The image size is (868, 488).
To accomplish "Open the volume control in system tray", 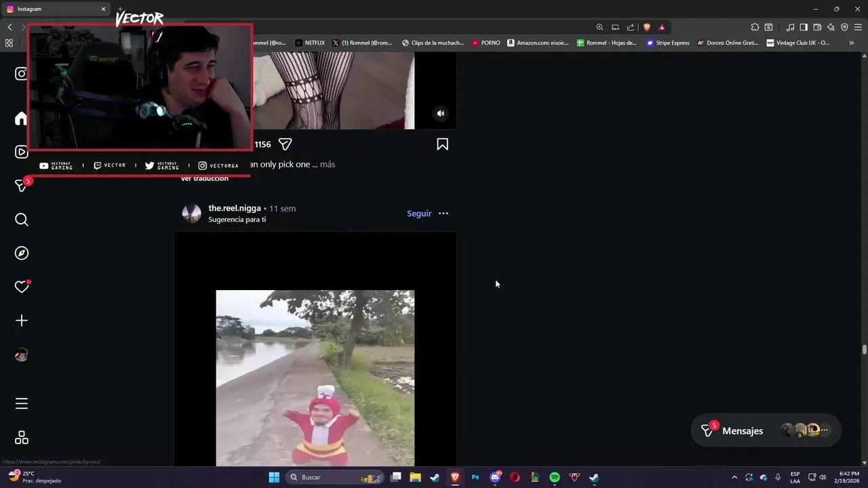I will point(823,477).
